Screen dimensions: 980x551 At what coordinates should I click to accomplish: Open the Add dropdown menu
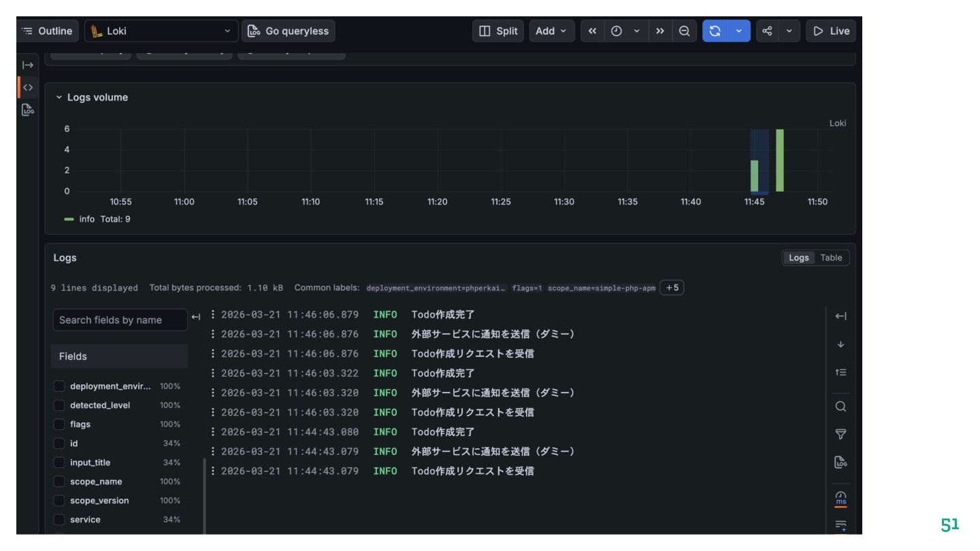click(x=551, y=31)
